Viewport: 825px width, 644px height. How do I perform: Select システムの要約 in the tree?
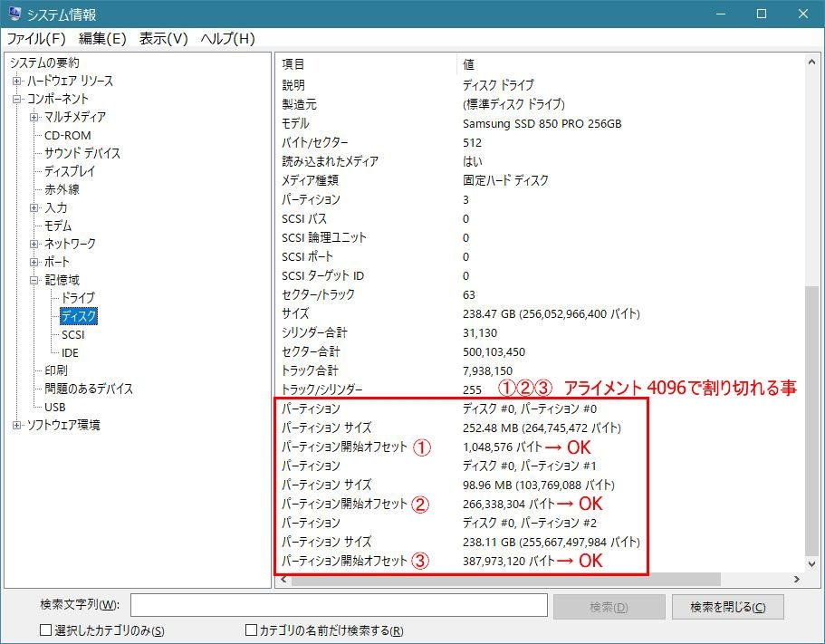pyautogui.click(x=44, y=62)
